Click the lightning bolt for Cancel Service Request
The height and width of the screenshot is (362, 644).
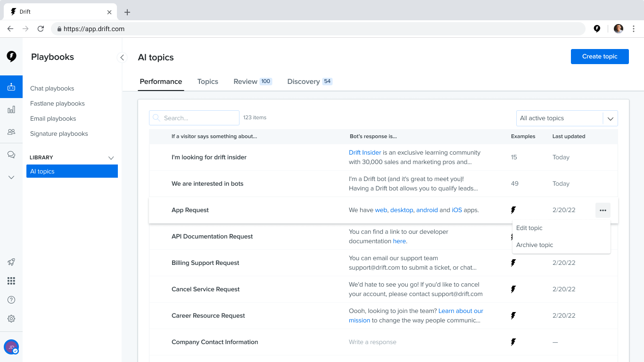513,289
